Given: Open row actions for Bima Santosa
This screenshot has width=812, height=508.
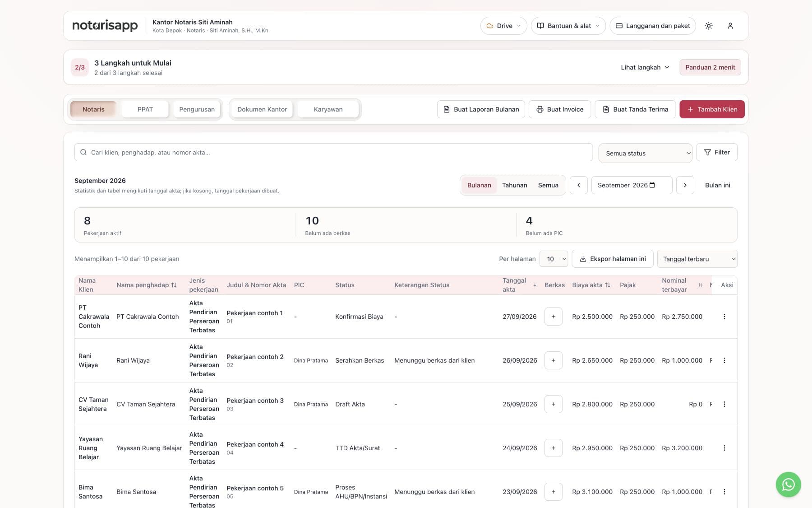Looking at the screenshot, I should (724, 492).
